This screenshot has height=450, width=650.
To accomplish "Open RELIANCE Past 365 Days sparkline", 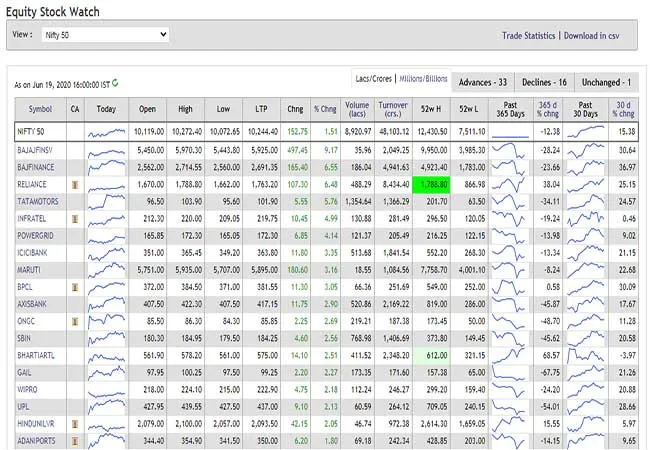I will click(510, 185).
